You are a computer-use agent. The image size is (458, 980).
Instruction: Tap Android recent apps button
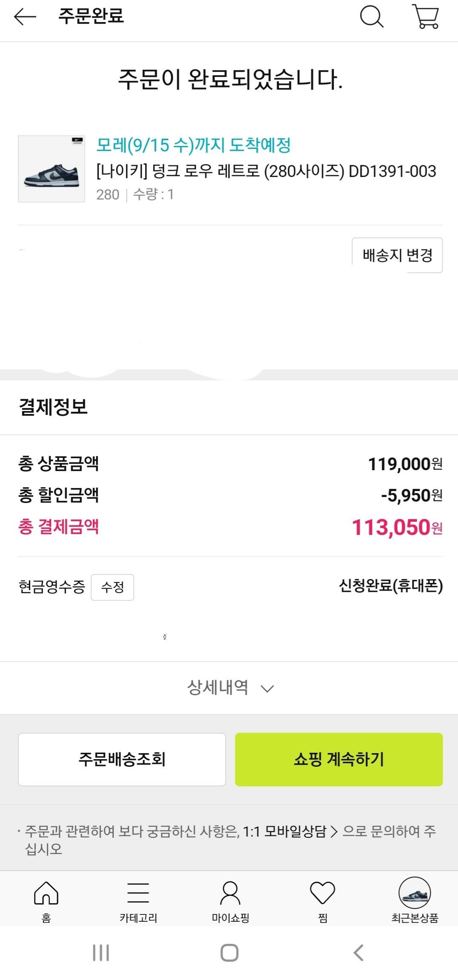(x=101, y=953)
